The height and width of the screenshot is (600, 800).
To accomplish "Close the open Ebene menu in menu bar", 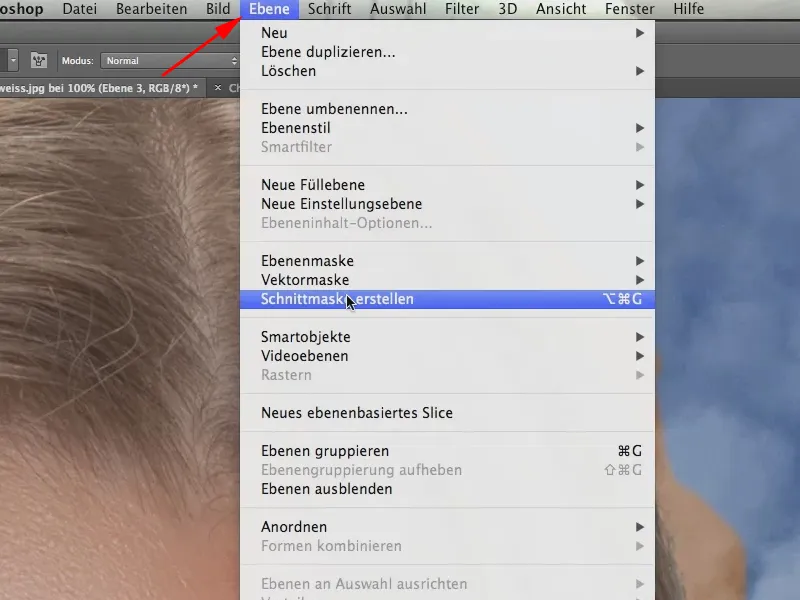I will tap(269, 9).
